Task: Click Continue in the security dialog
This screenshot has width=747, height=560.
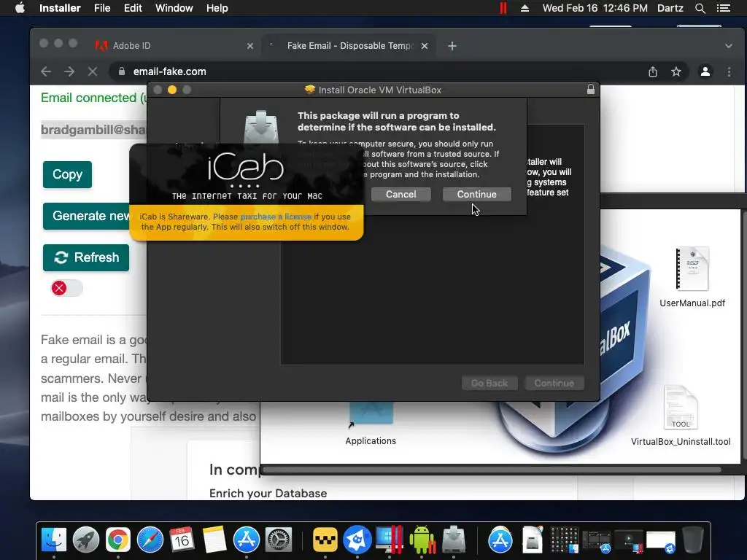Action: 477,194
